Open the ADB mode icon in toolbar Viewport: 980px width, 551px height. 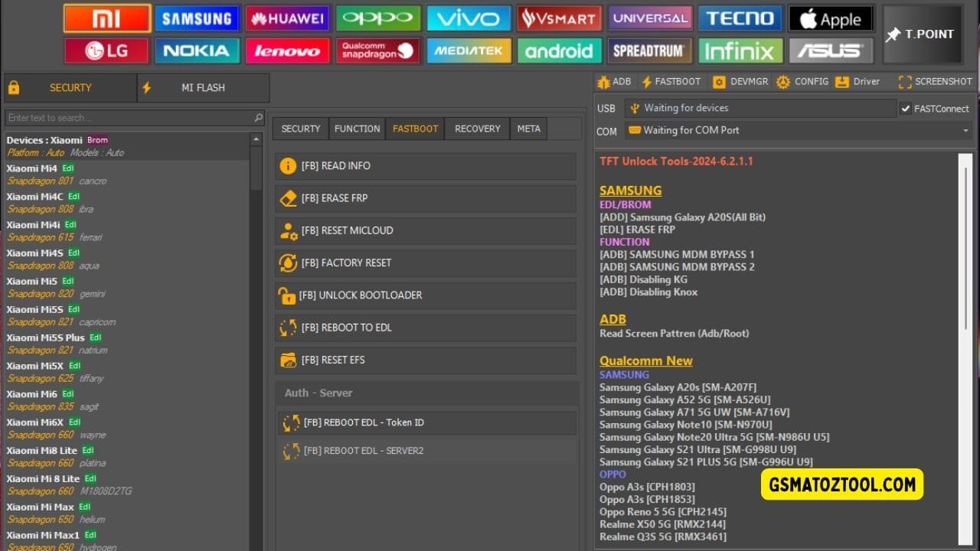[614, 81]
